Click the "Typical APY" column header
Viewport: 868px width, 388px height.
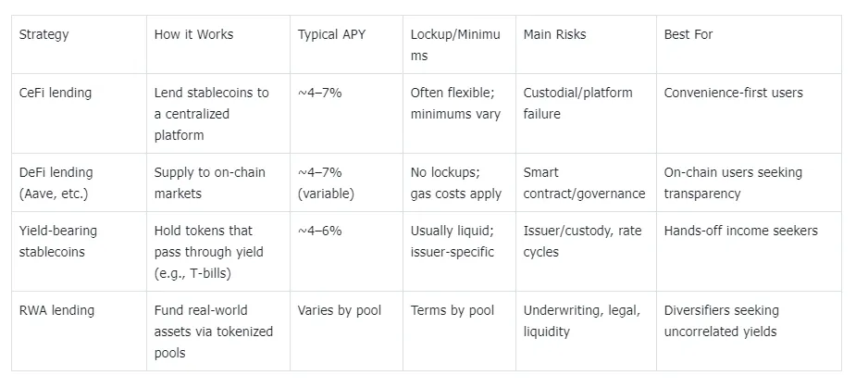pos(331,34)
